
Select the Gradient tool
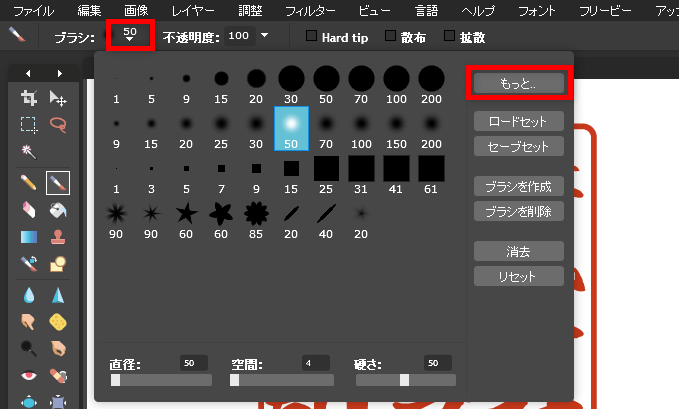(x=29, y=237)
